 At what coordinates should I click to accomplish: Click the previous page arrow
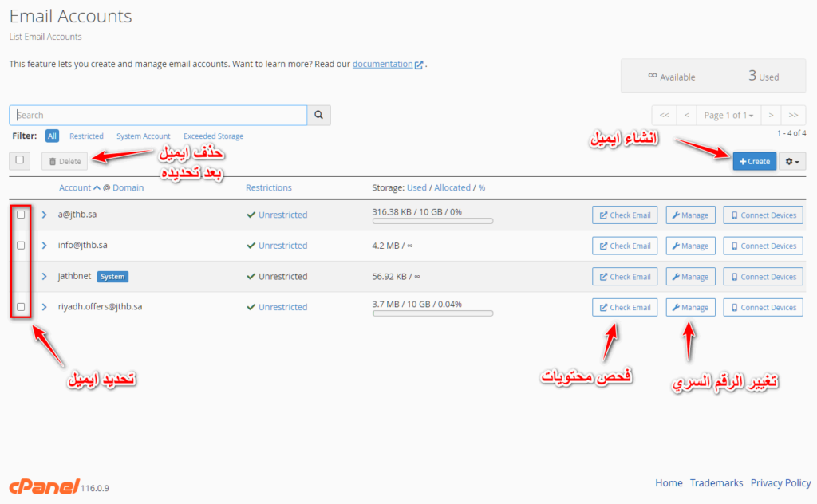(x=687, y=116)
